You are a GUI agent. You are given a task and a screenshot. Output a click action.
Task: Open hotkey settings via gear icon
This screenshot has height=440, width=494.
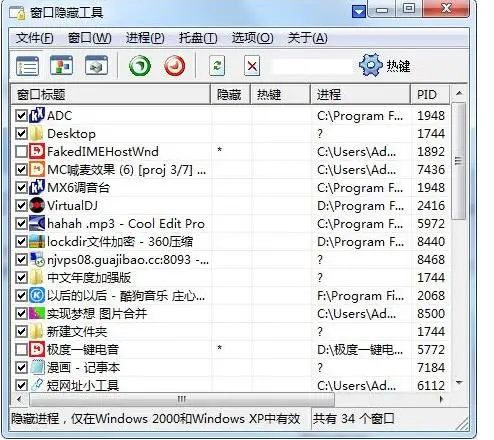pos(371,65)
